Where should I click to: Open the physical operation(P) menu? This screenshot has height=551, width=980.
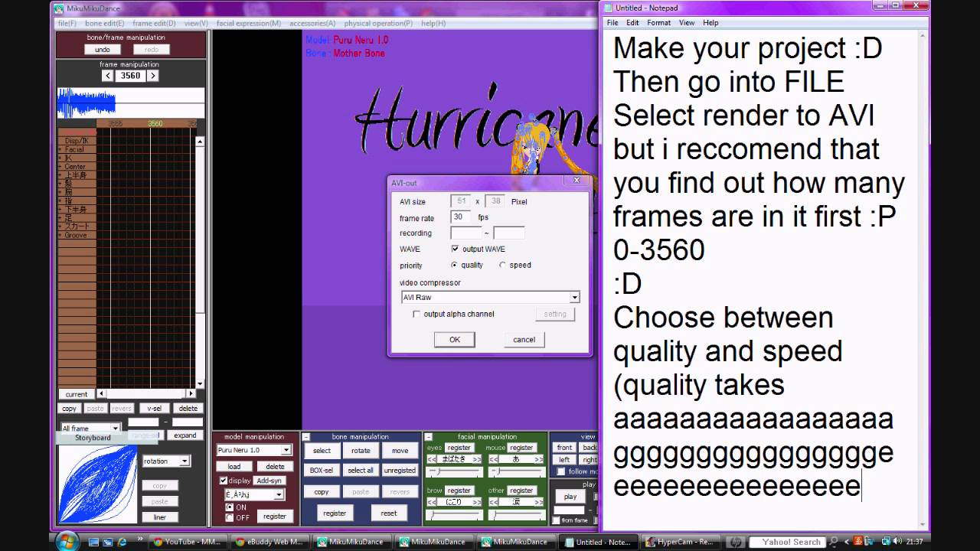(x=378, y=24)
